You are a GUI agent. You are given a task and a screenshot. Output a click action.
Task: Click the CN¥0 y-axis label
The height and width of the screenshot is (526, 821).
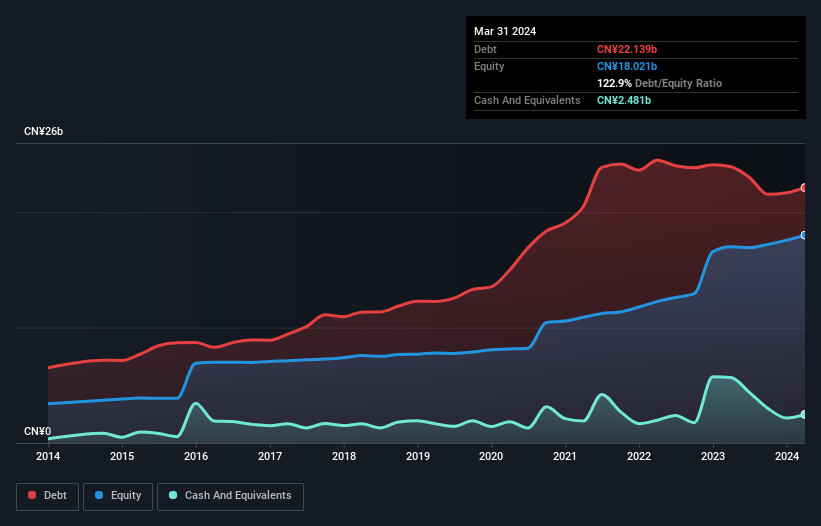coord(38,431)
